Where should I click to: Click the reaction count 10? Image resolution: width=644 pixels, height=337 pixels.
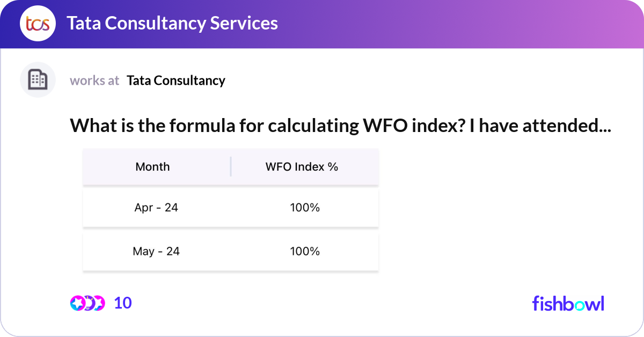[x=123, y=303]
